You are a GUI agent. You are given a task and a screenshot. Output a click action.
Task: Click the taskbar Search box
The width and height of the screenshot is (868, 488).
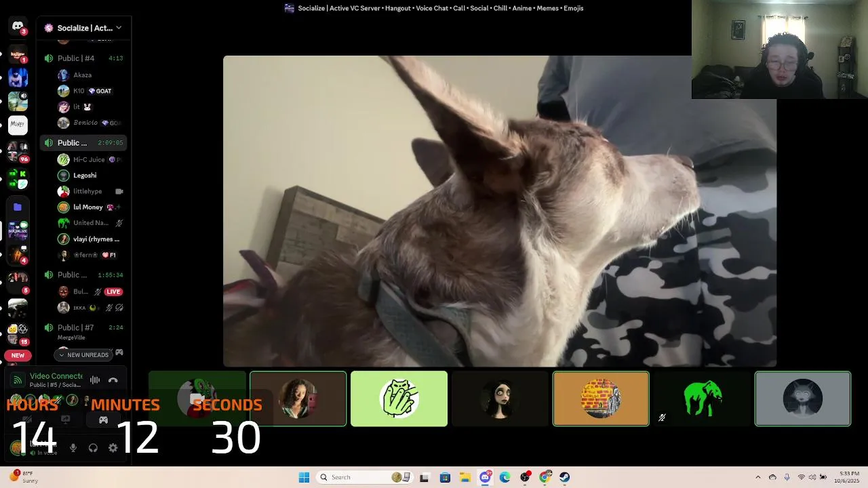[365, 477]
